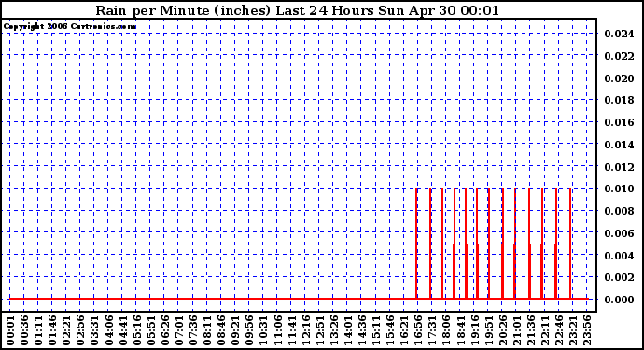This screenshot has width=644, height=350.
Task: Click the 07:36 time label
Action: click(x=193, y=330)
